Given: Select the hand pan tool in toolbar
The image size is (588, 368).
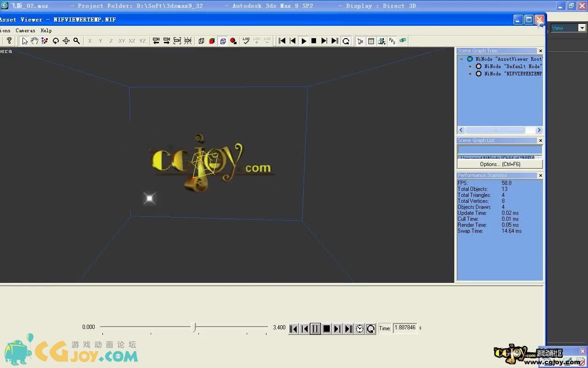Looking at the screenshot, I should [x=34, y=41].
